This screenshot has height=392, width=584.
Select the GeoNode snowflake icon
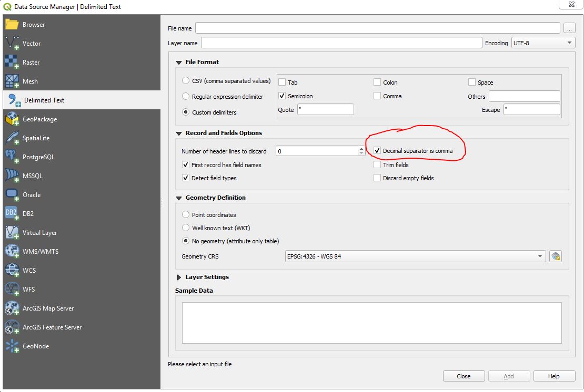tap(12, 346)
